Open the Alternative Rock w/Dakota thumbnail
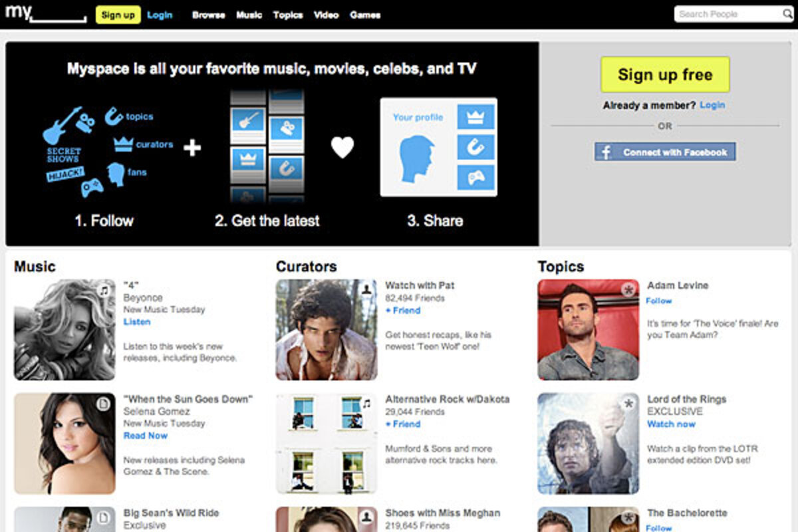 tap(327, 444)
